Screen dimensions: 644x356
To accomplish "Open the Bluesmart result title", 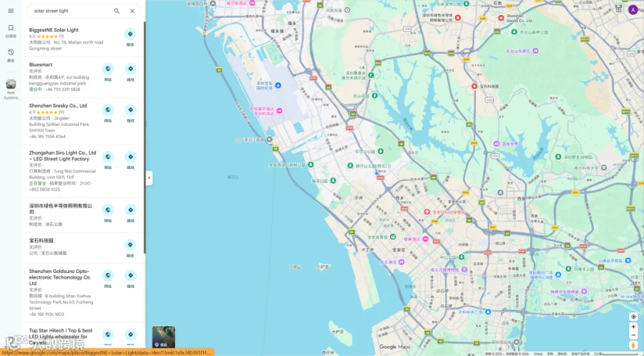I will tap(41, 64).
